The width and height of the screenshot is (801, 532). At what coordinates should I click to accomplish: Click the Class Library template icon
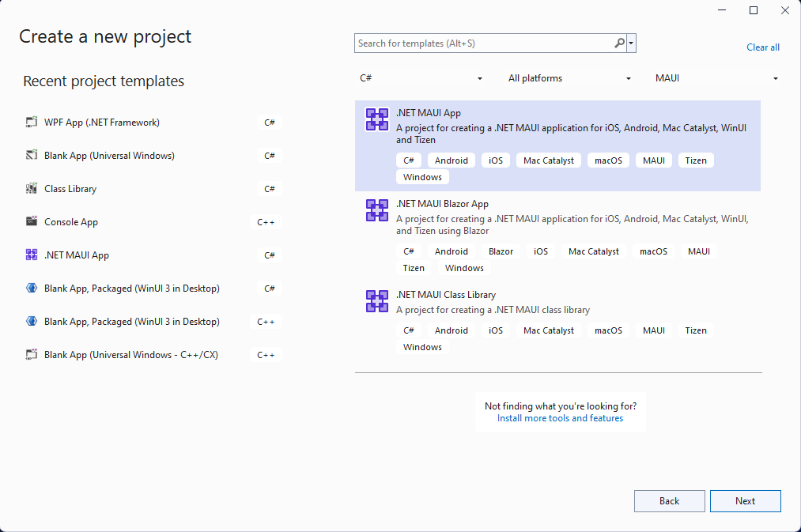click(x=32, y=188)
